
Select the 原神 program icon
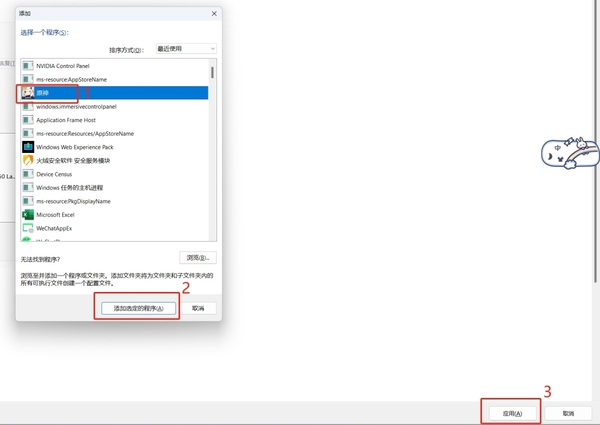point(28,92)
